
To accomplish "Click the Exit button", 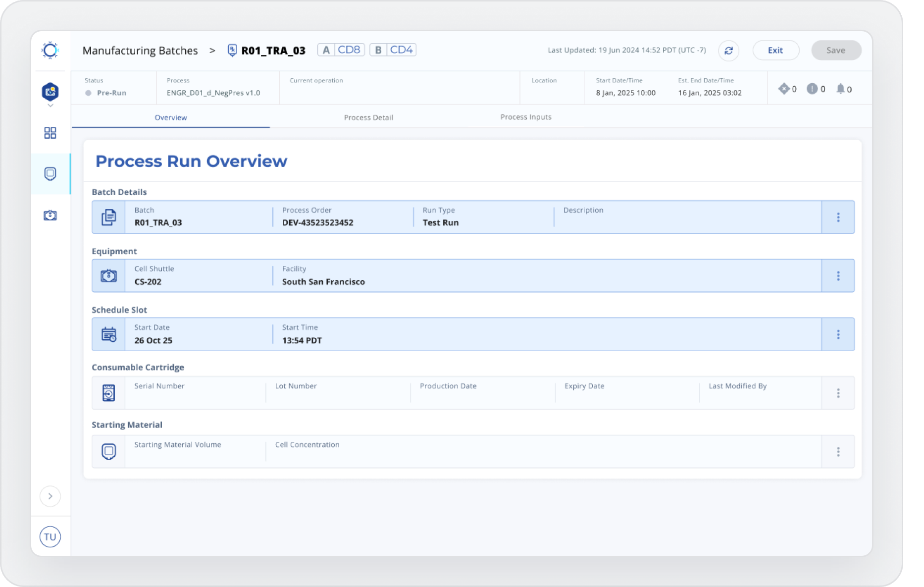I will click(x=775, y=51).
